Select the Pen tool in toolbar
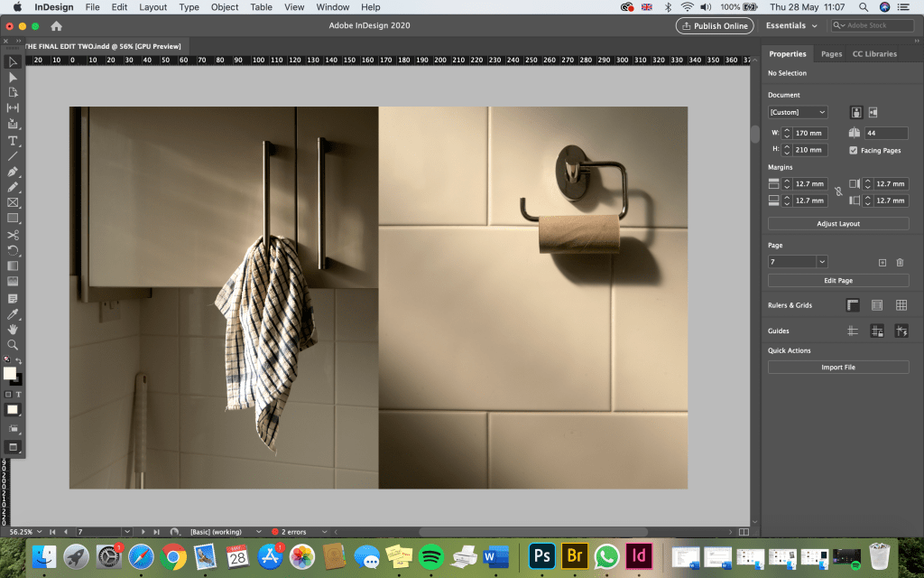924x578 pixels. pos(13,171)
